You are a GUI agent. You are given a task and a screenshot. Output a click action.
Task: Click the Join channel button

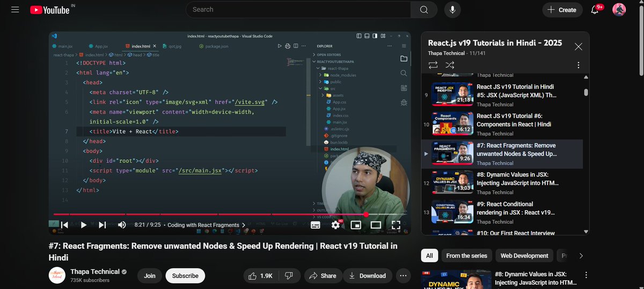coord(150,276)
